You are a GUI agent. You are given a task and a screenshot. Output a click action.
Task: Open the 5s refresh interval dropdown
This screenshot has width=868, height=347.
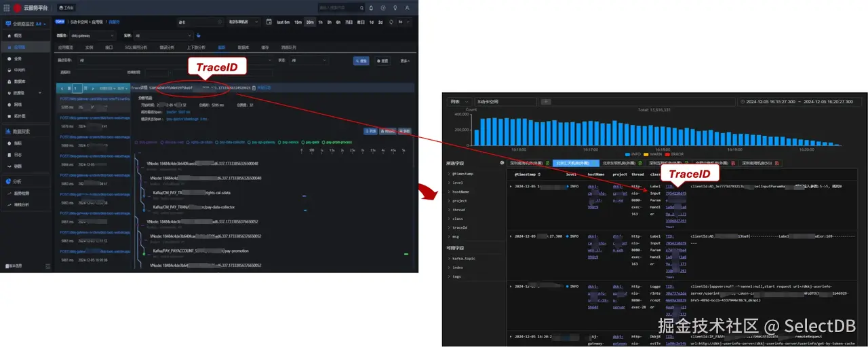404,22
